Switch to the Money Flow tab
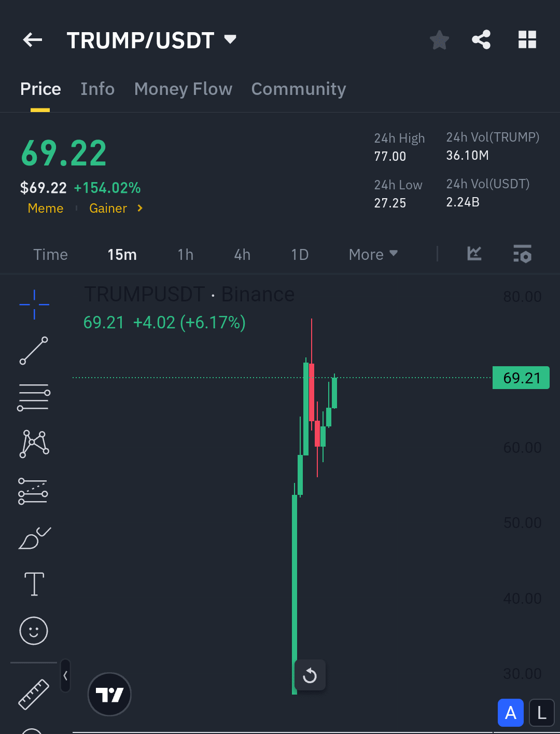Viewport: 560px width, 734px height. (183, 89)
